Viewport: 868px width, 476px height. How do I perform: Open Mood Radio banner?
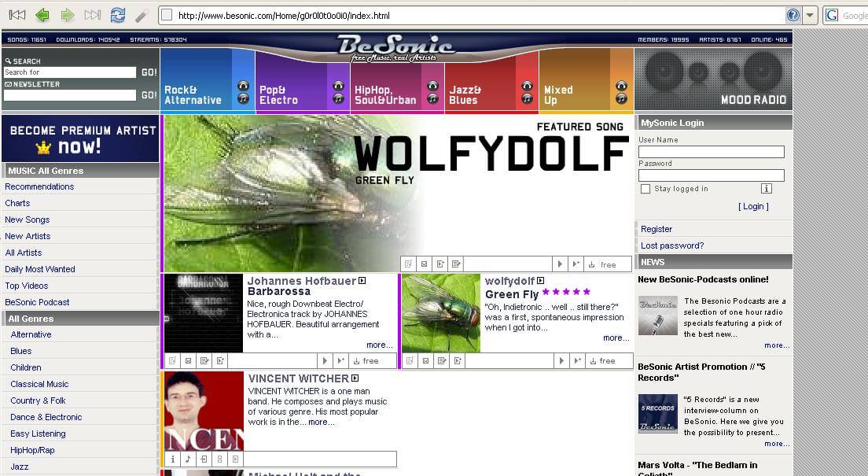(x=713, y=79)
